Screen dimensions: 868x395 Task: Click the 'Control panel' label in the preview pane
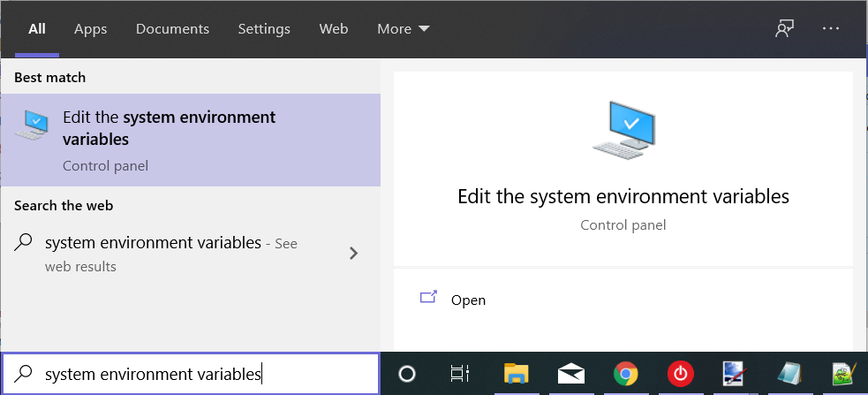pyautogui.click(x=623, y=225)
